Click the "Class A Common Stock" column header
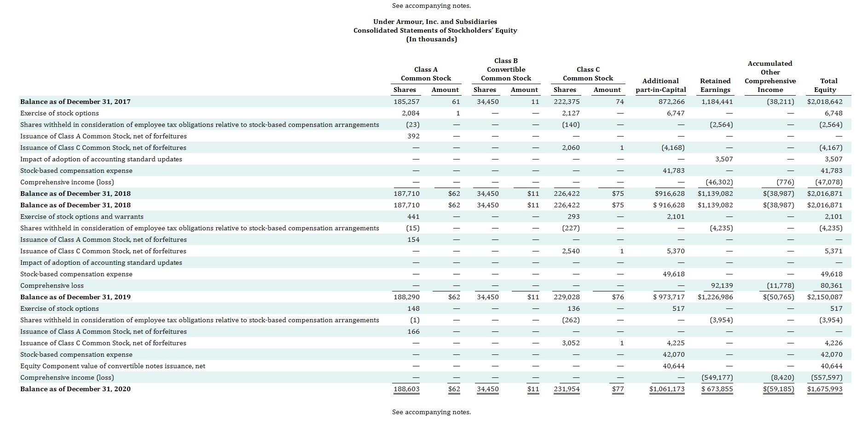868x422 pixels. coord(426,74)
